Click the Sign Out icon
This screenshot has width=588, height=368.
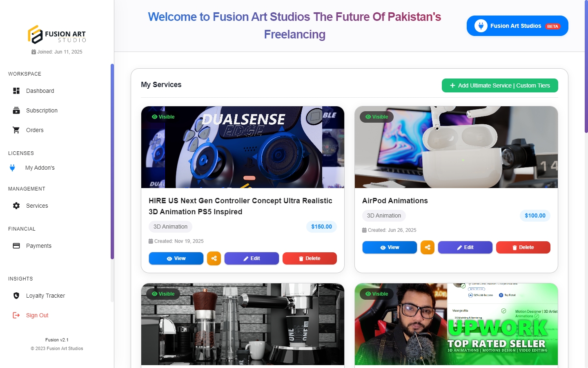pos(16,315)
